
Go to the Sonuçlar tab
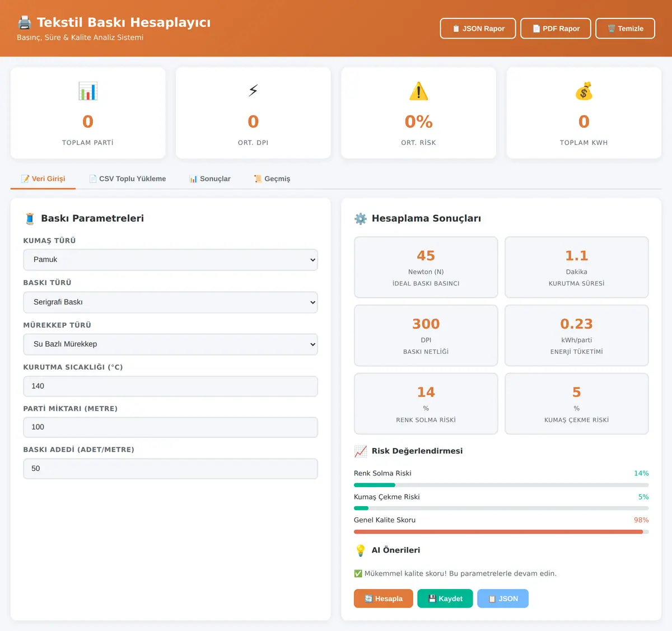coord(210,179)
